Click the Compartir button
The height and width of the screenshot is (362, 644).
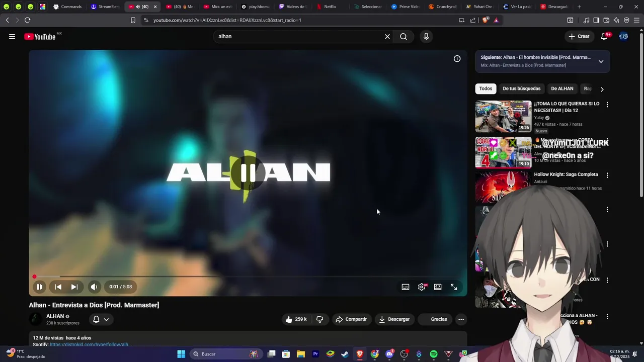pos(351,319)
